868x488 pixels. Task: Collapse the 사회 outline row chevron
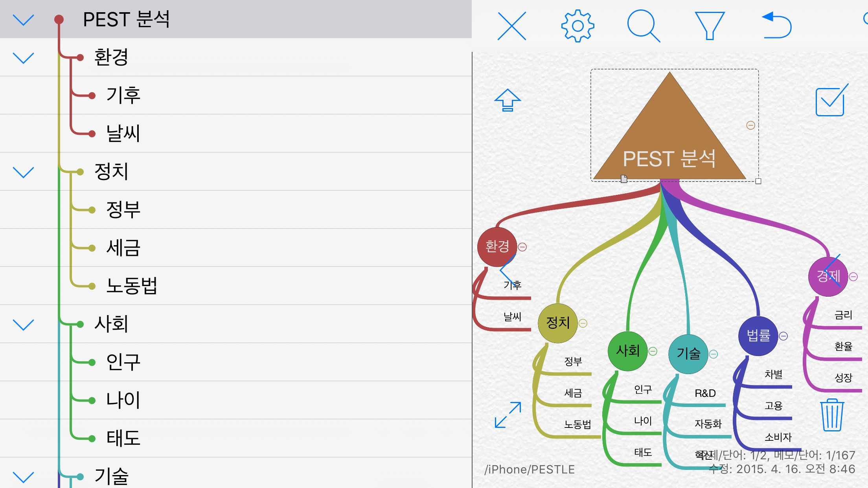tap(24, 325)
